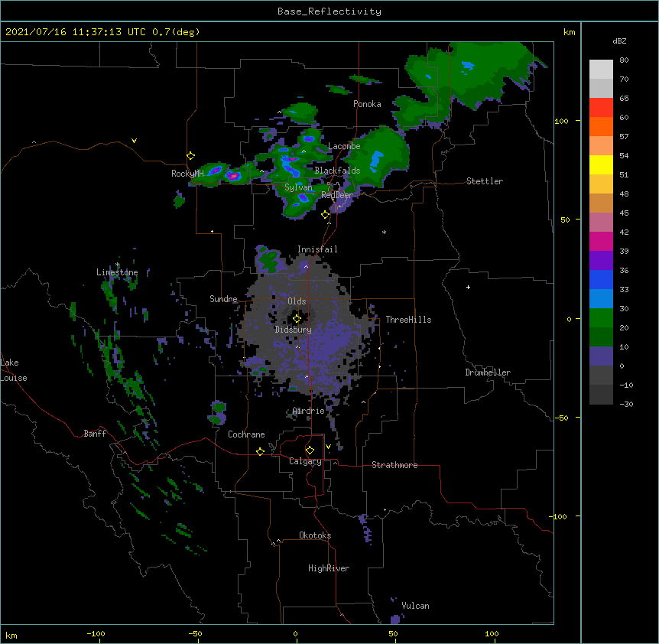Click the yellow diamond marker above Calgary label
659x644 pixels.
[310, 450]
